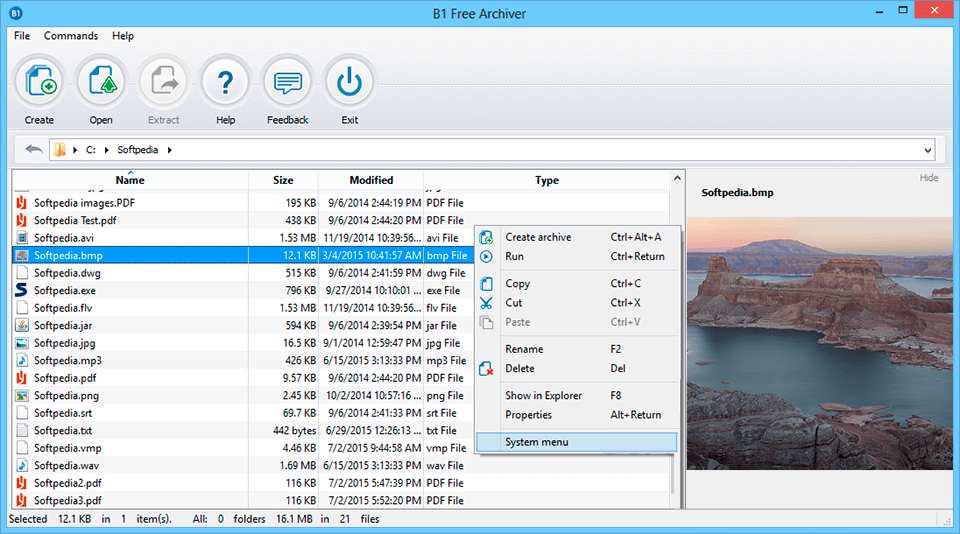Click the grayed Extract toolbar icon
This screenshot has width=960, height=534.
click(x=163, y=81)
